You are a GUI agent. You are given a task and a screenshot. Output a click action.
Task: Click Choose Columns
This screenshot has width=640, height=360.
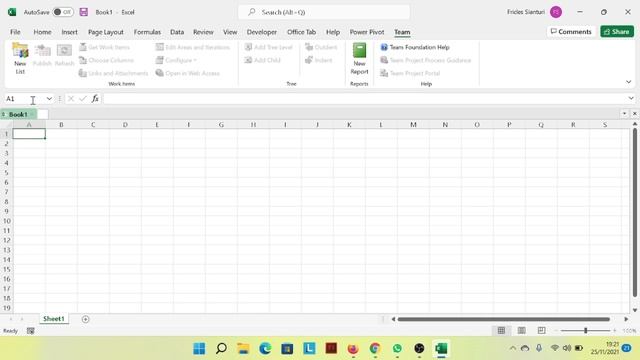coord(106,60)
